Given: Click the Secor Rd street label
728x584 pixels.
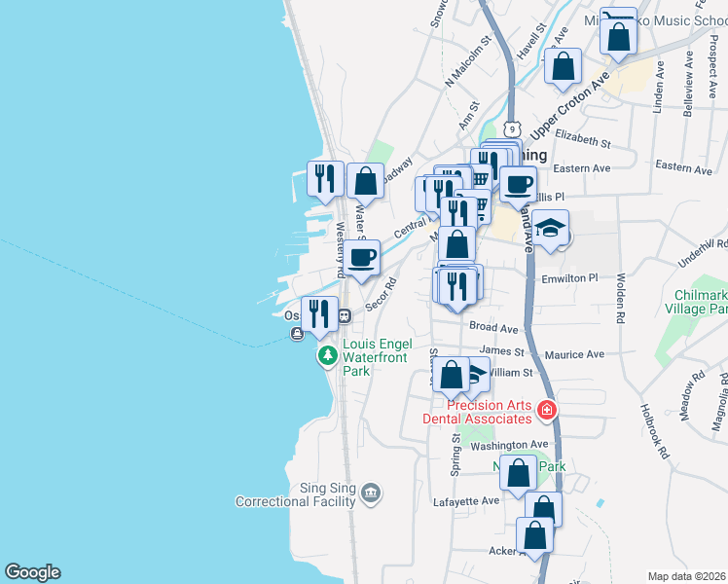Looking at the screenshot, I should pyautogui.click(x=382, y=294).
